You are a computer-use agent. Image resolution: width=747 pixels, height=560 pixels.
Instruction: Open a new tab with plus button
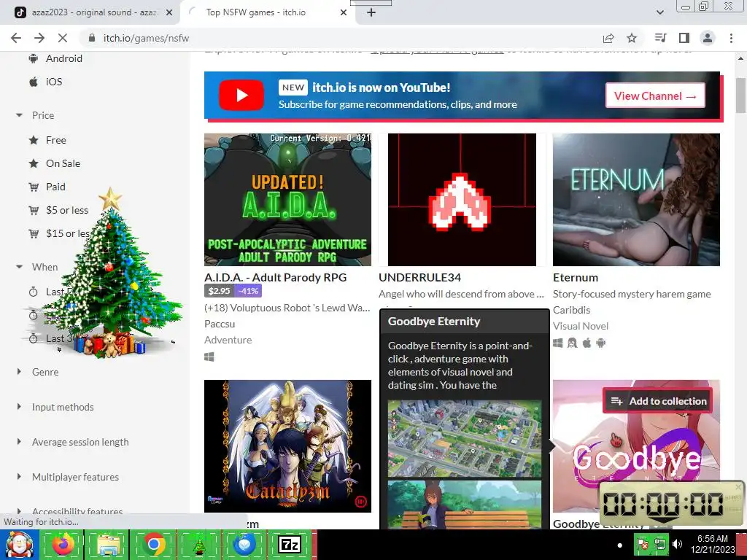(371, 13)
